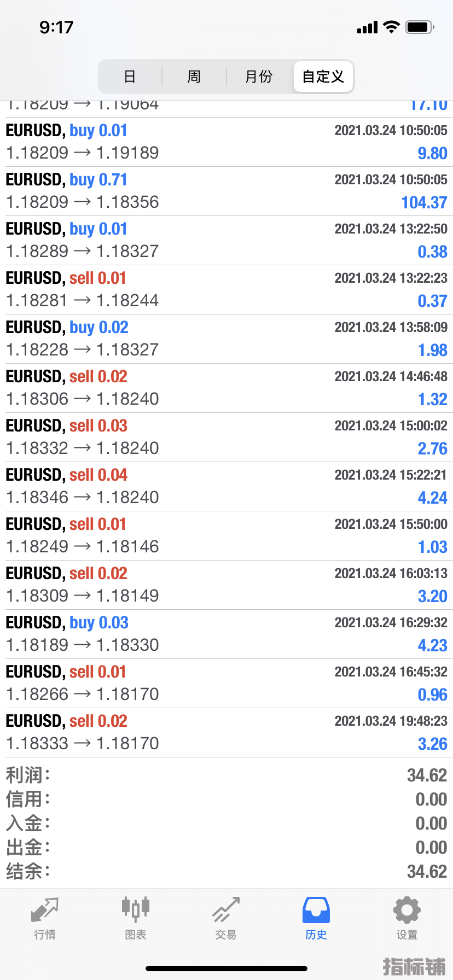453x980 pixels.
Task: Open the EURUSD sell 0.04 trade entry
Action: click(226, 487)
